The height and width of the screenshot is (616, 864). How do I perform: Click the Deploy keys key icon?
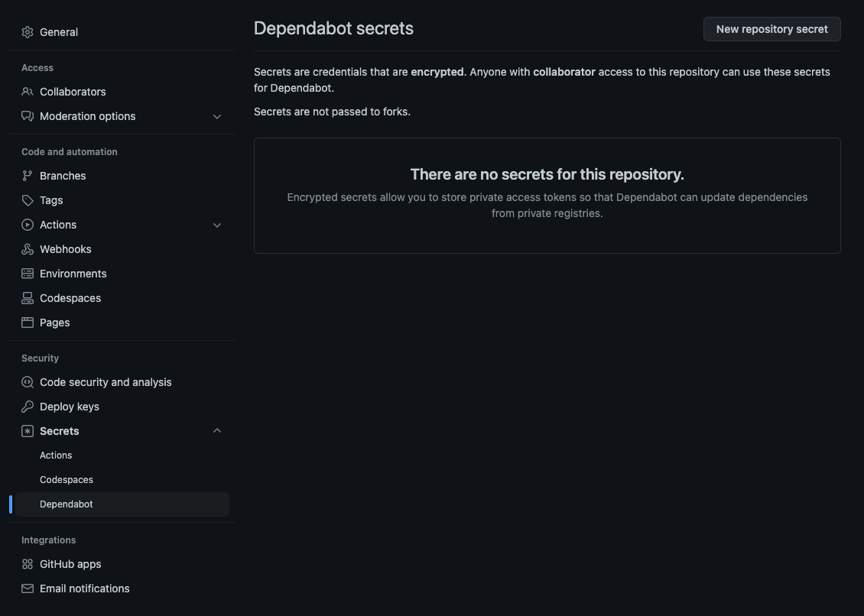28,407
